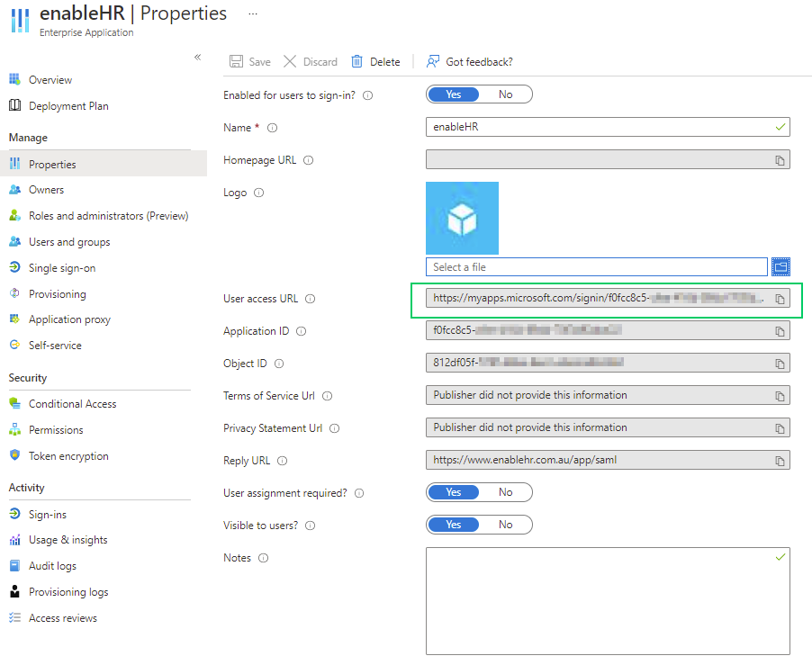The width and height of the screenshot is (812, 665).
Task: Open the Owners page
Action: pos(46,189)
